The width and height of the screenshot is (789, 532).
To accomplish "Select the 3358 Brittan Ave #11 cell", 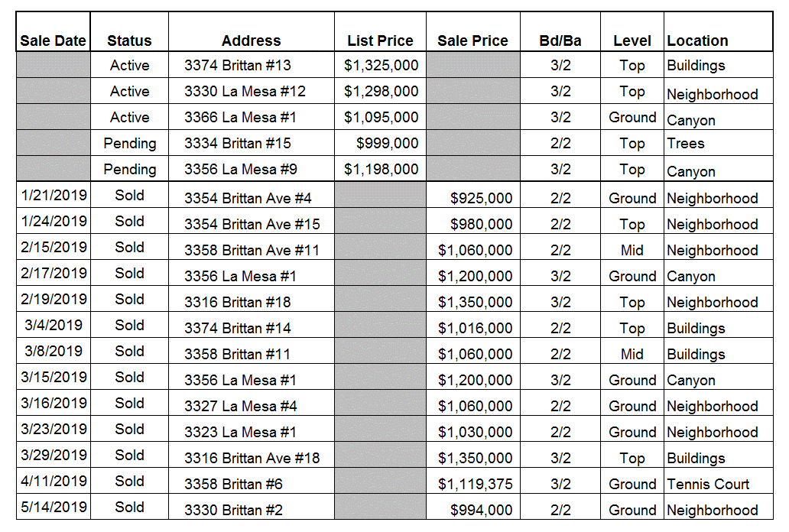I will point(252,251).
